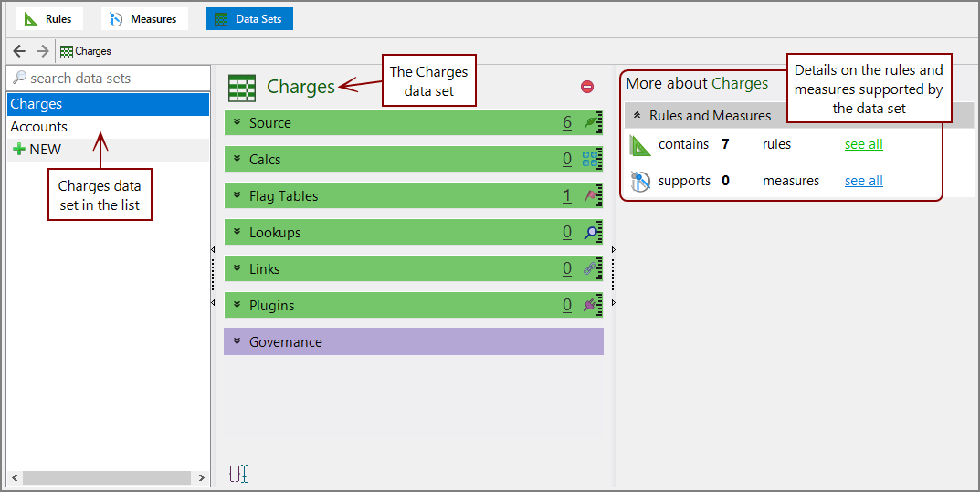Switch to the Data Sets tab

(249, 19)
